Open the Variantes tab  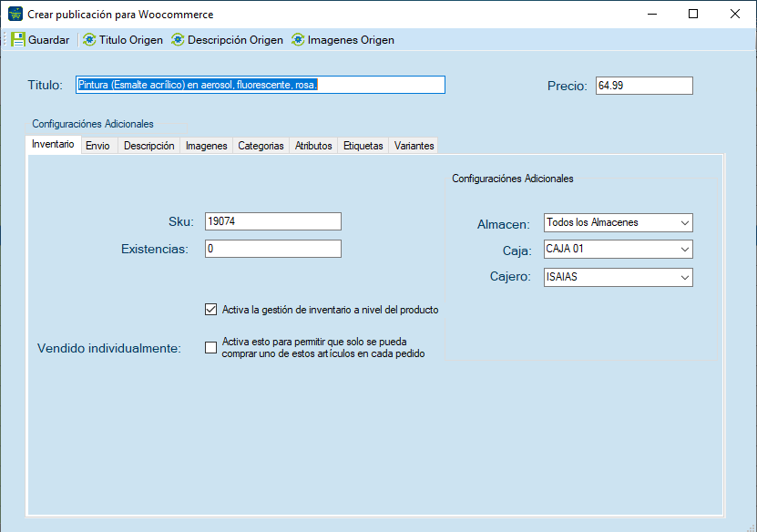pos(414,146)
